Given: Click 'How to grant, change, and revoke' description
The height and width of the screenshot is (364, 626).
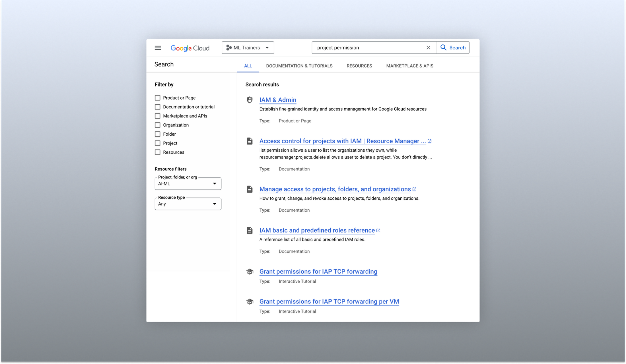Looking at the screenshot, I should coord(339,198).
